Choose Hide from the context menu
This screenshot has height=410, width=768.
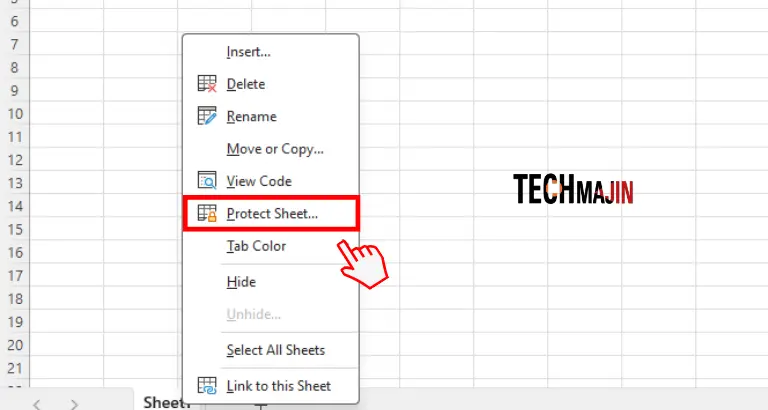click(x=241, y=282)
